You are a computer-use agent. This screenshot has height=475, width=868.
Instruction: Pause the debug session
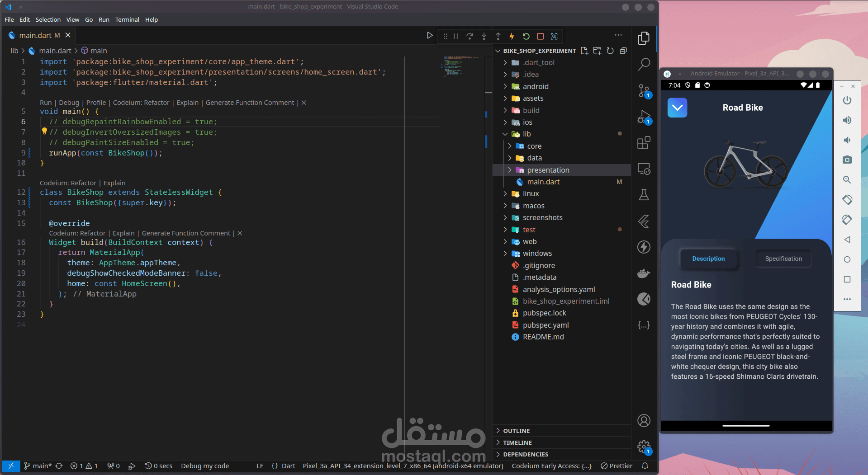(x=456, y=36)
